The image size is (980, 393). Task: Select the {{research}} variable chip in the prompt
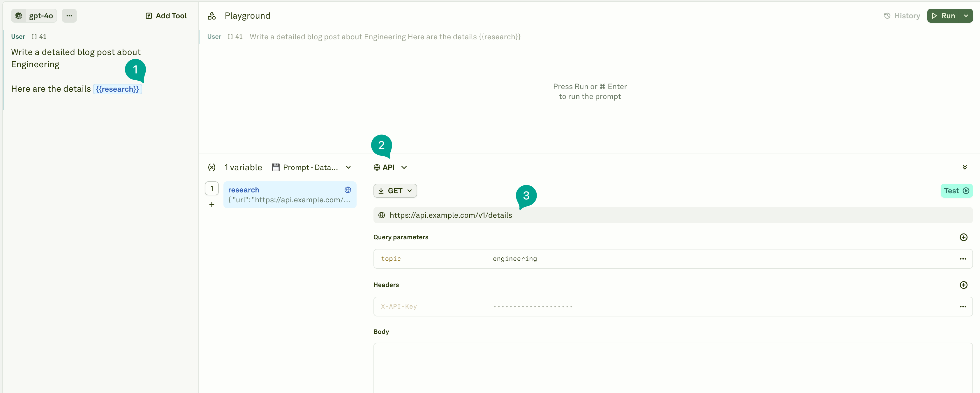117,89
